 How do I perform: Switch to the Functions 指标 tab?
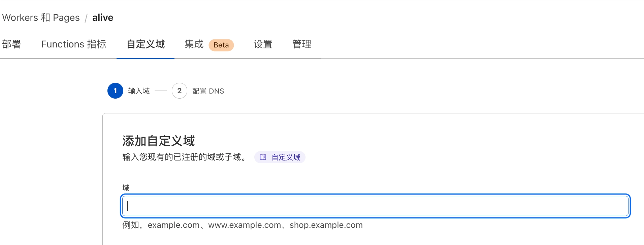pyautogui.click(x=73, y=44)
